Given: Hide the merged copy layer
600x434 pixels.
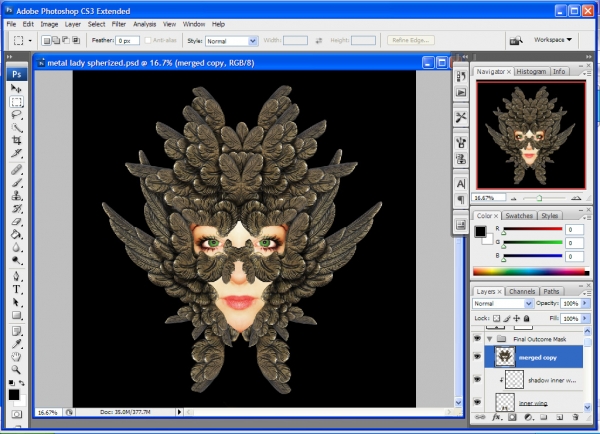Looking at the screenshot, I should pos(477,357).
